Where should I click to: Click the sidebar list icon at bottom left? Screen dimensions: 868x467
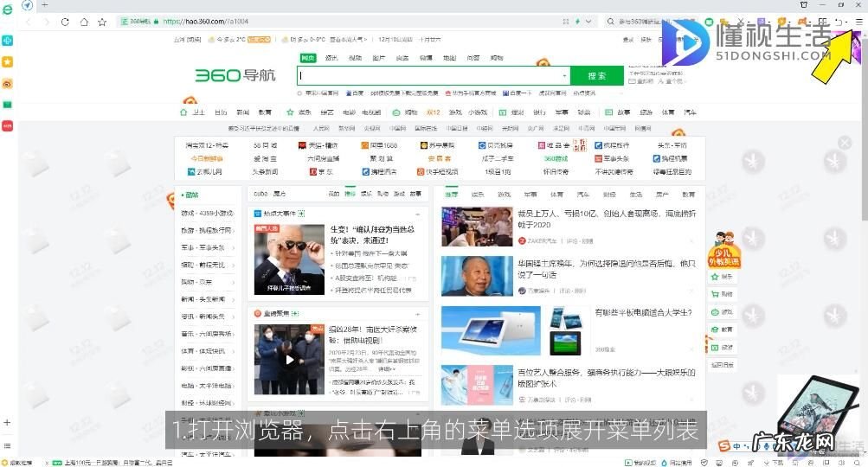pyautogui.click(x=7, y=445)
